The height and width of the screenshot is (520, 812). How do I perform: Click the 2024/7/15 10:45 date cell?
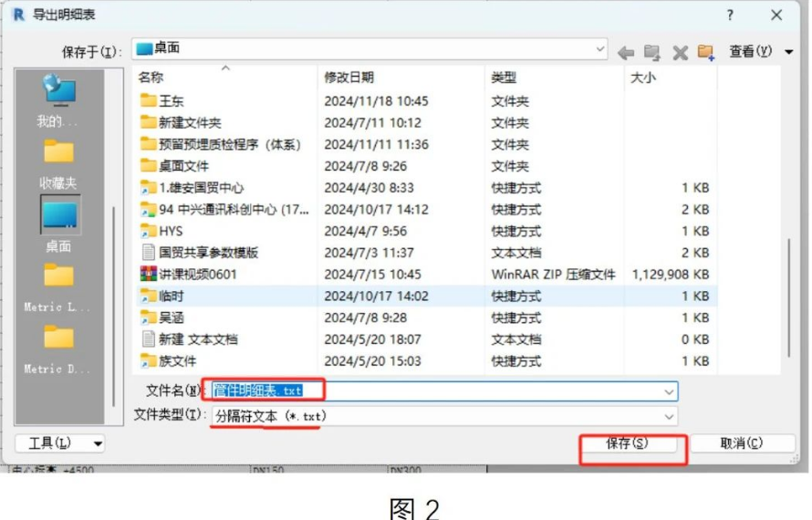pyautogui.click(x=373, y=275)
